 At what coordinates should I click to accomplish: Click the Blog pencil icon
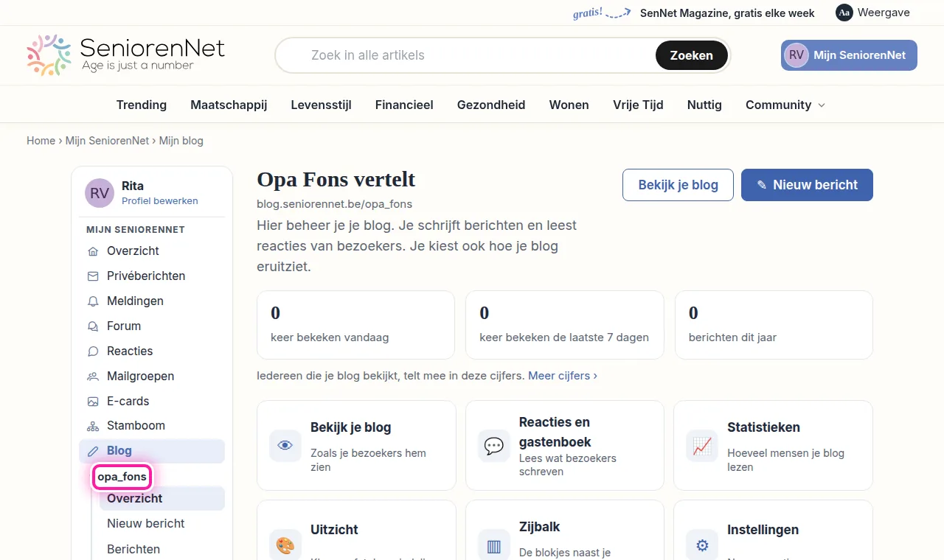click(93, 451)
